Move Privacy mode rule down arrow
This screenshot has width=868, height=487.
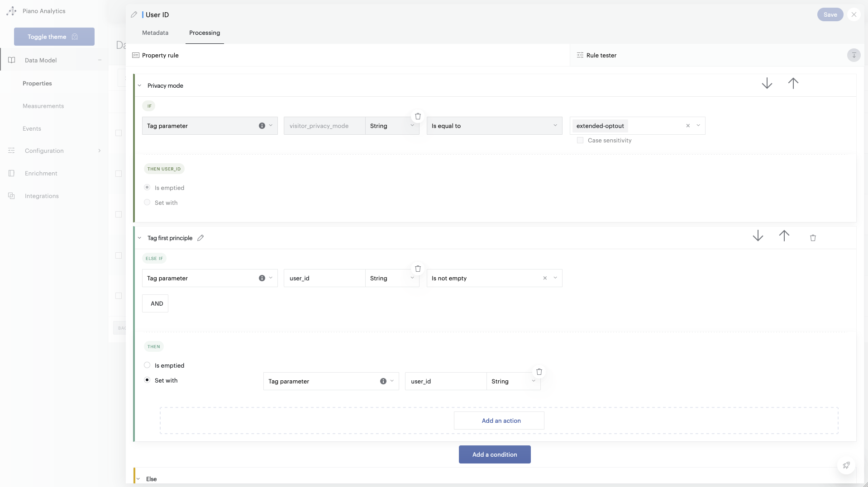pos(767,84)
